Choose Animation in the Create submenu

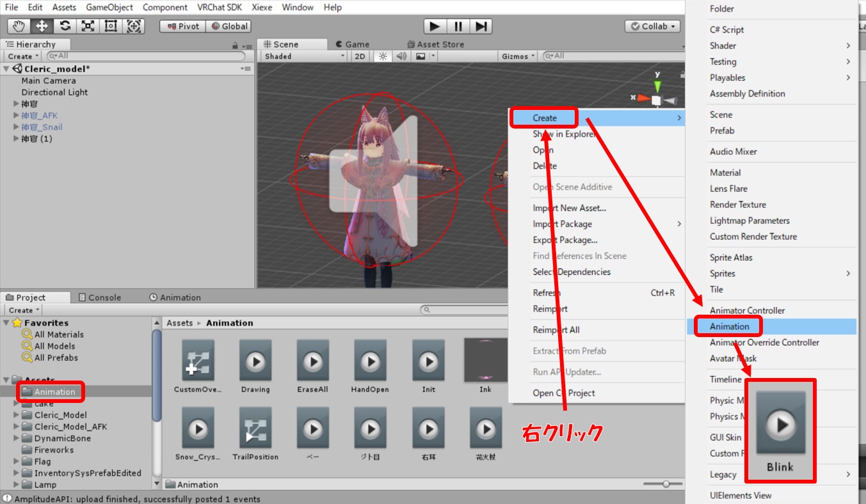[729, 326]
